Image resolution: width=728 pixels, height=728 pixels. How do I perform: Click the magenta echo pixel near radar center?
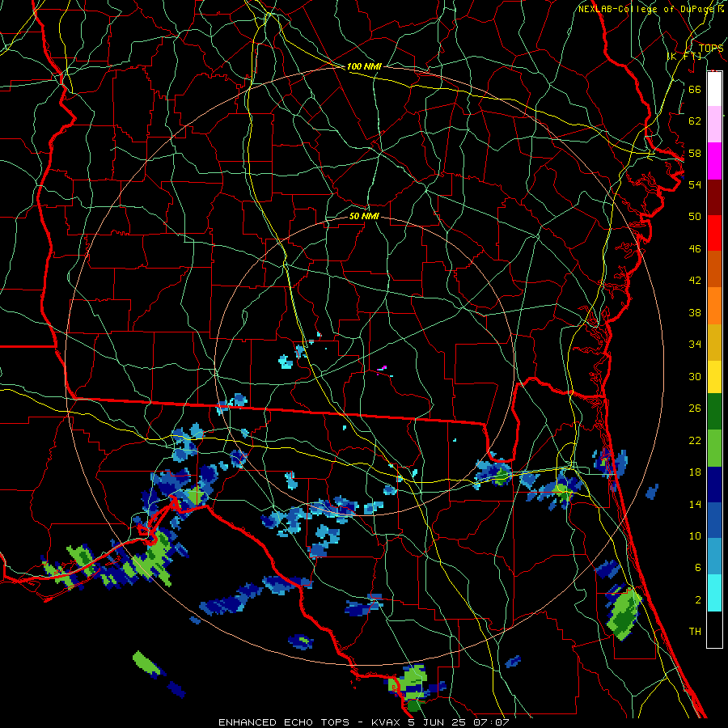point(384,368)
